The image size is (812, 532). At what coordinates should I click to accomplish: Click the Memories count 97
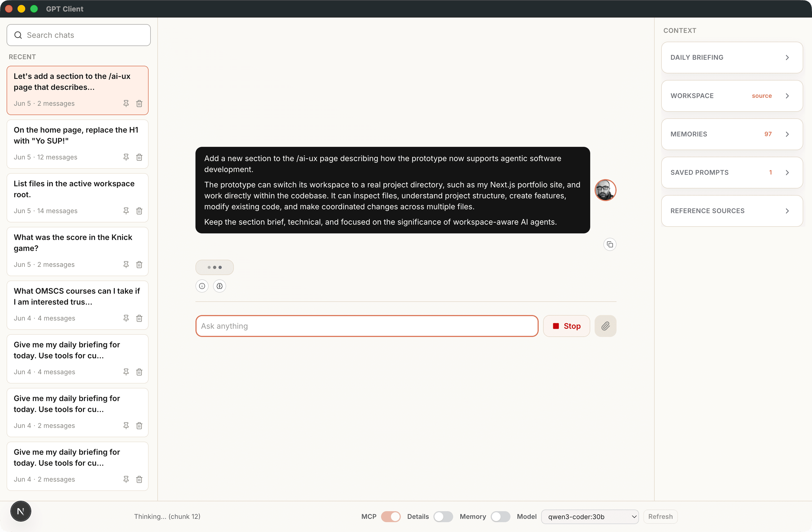click(768, 134)
